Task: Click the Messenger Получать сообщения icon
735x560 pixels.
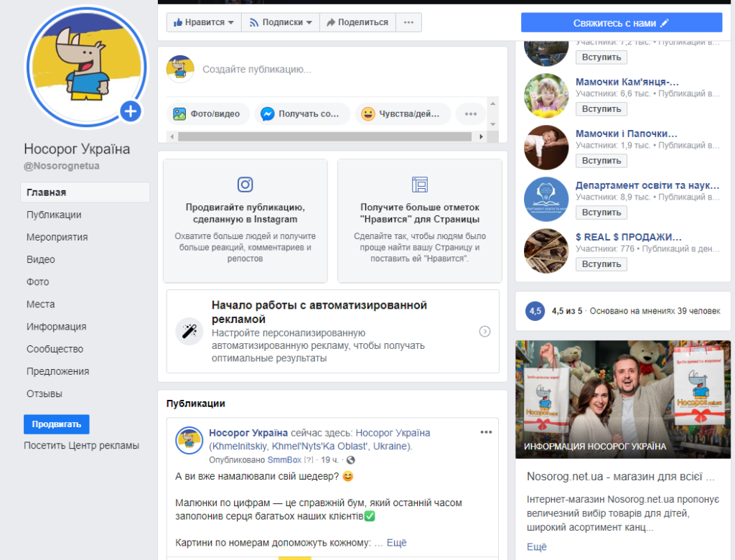Action: coord(266,113)
